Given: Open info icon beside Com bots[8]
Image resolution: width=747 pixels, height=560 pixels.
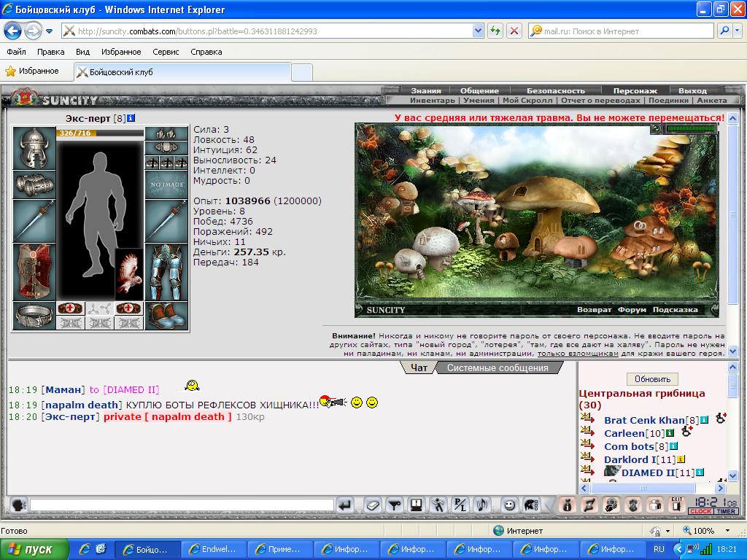Looking at the screenshot, I should tap(673, 446).
